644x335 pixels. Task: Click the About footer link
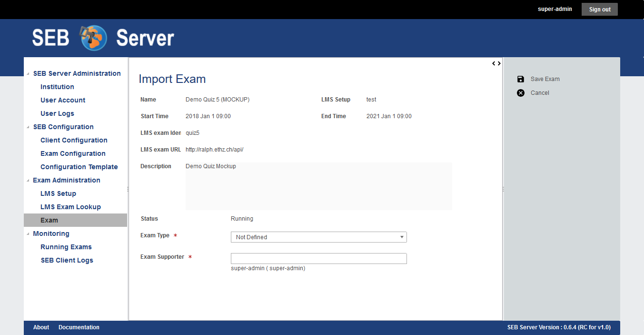pyautogui.click(x=41, y=327)
